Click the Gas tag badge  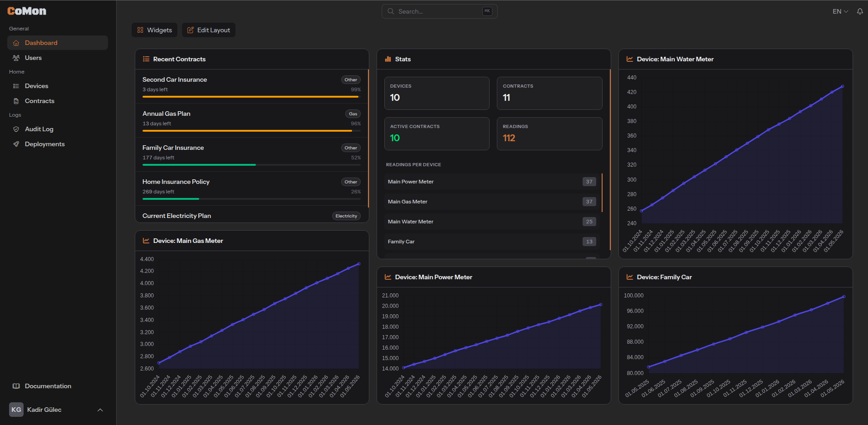[353, 114]
